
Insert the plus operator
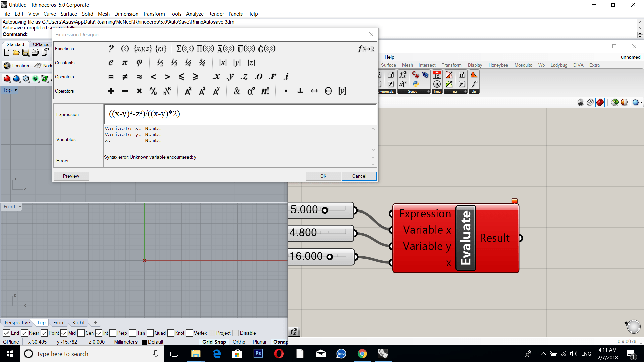tap(111, 91)
